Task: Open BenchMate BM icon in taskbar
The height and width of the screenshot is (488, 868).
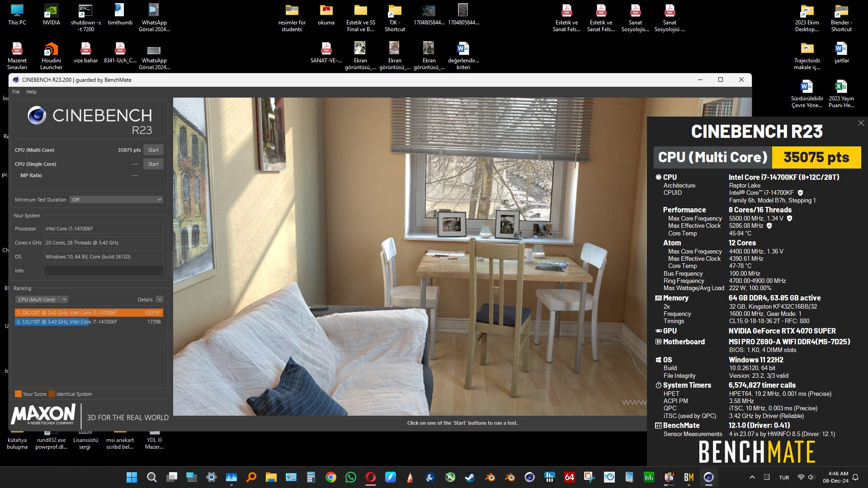Action: coord(689,477)
